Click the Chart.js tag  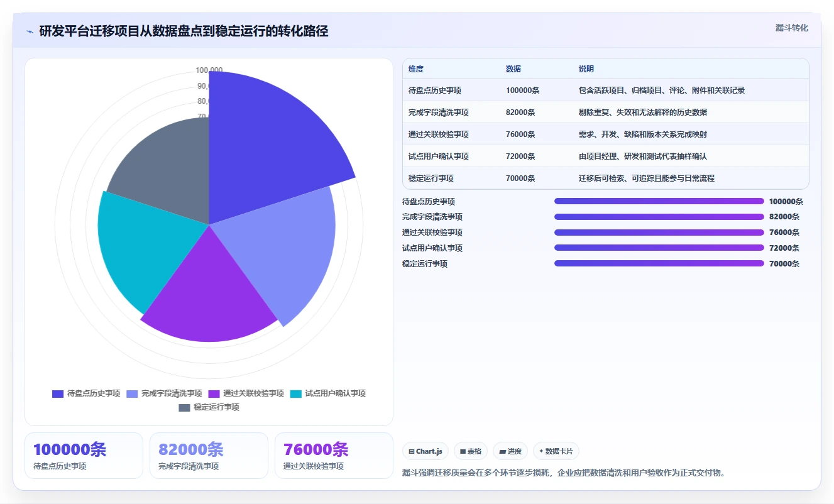tap(425, 451)
